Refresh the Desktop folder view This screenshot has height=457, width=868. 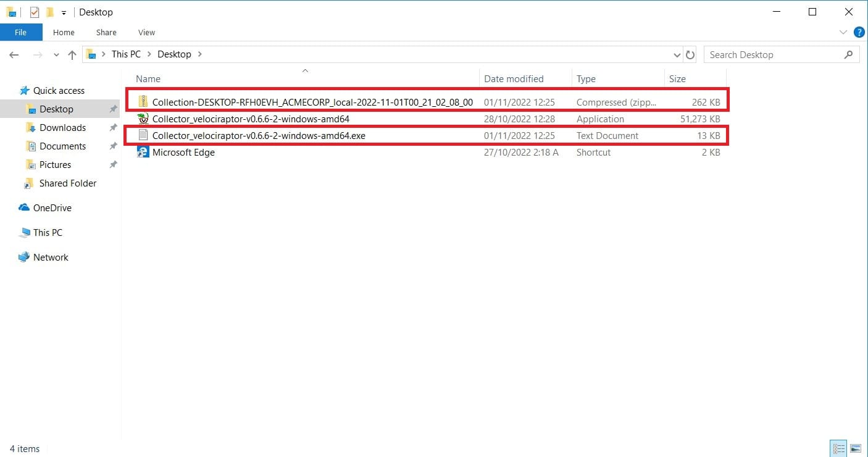[x=690, y=55]
